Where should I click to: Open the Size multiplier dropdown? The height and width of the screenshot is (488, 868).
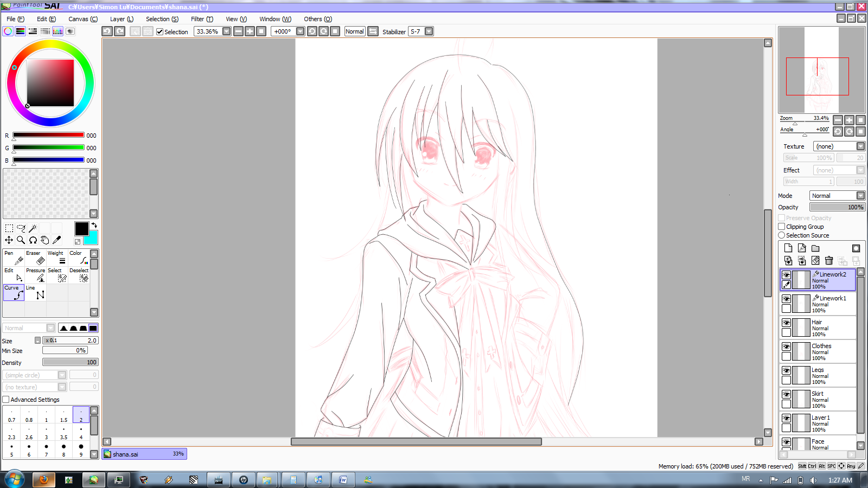click(x=38, y=341)
